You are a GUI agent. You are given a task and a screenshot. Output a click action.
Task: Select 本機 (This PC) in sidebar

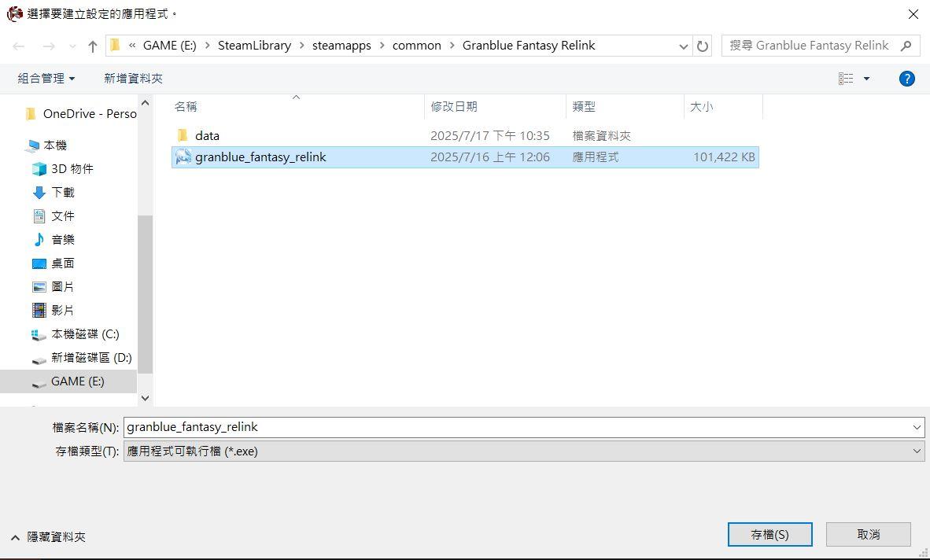pos(46,146)
